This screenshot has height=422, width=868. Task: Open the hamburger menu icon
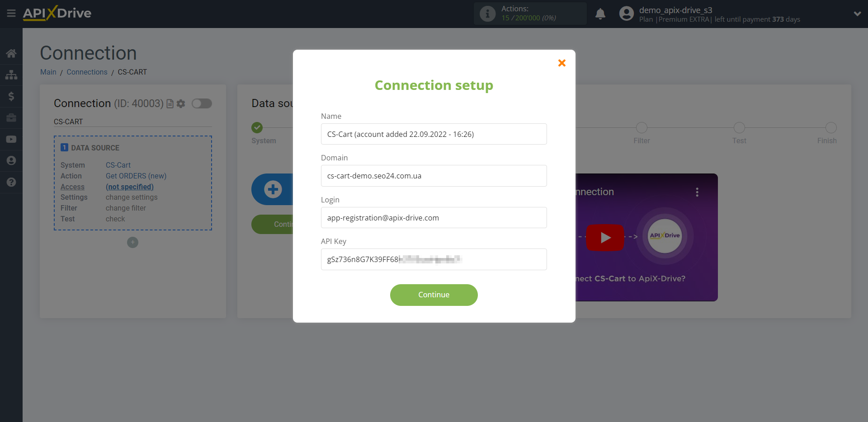pos(11,14)
